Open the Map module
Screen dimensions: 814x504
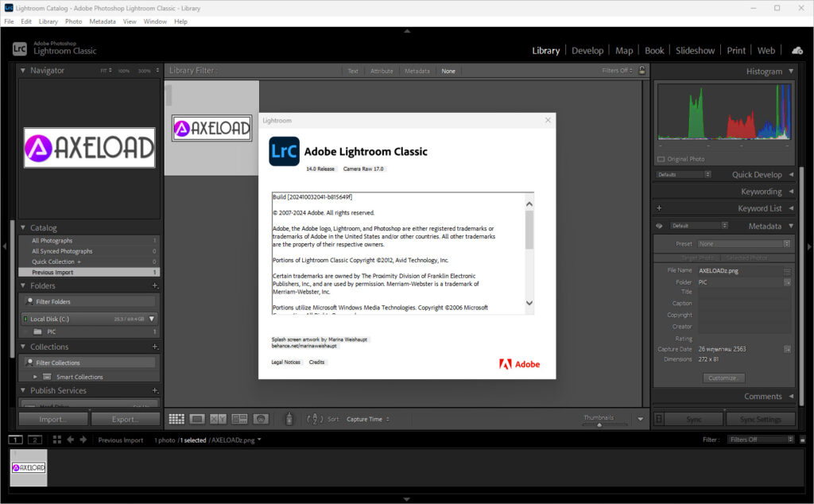624,50
